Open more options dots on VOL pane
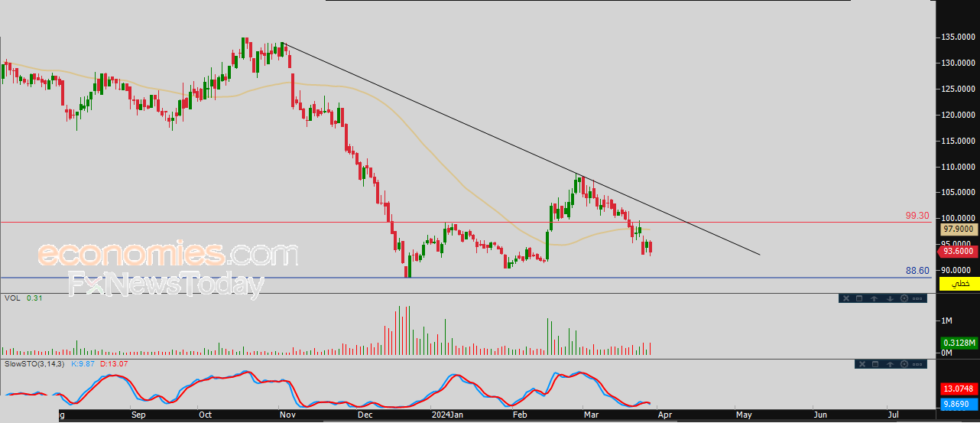 pyautogui.click(x=917, y=298)
